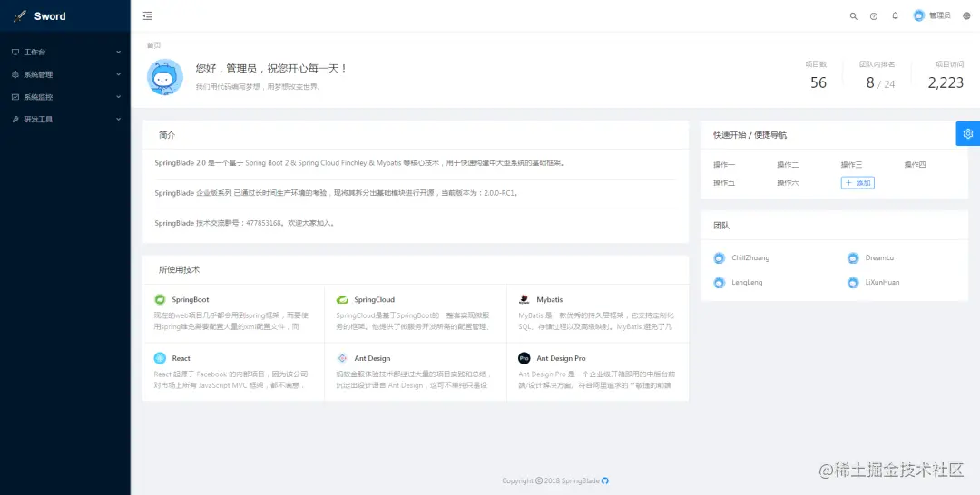Image resolution: width=980 pixels, height=495 pixels.
Task: Open the SpringBoot card title
Action: pos(191,299)
